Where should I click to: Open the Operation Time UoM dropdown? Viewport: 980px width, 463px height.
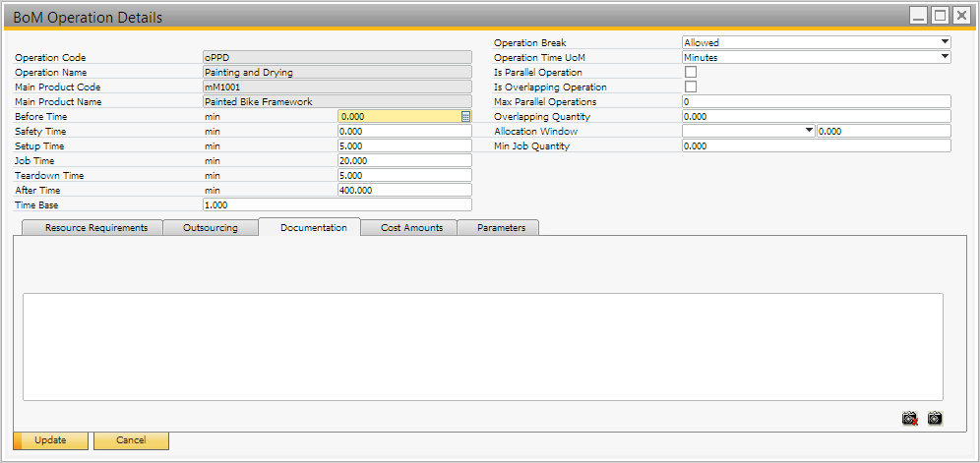point(945,58)
